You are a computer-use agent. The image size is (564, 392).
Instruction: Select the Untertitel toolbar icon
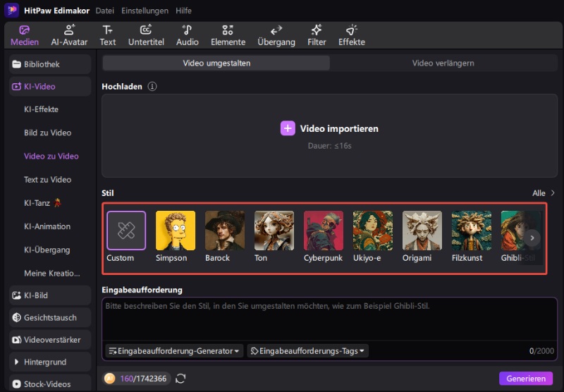(x=145, y=35)
